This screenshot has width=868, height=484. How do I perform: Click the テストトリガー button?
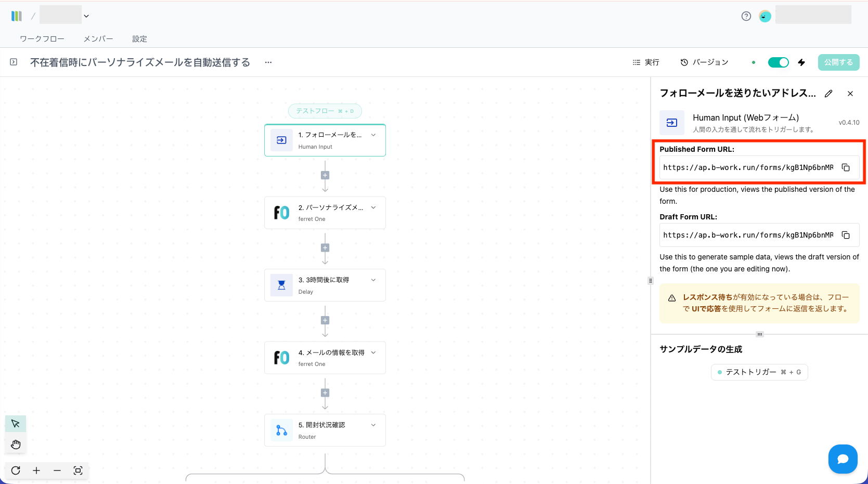pos(759,372)
